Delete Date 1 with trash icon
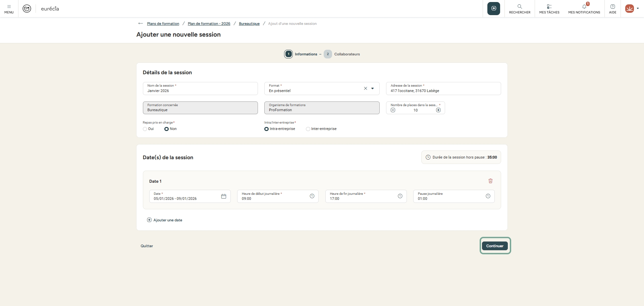The width and height of the screenshot is (644, 306). click(x=490, y=181)
